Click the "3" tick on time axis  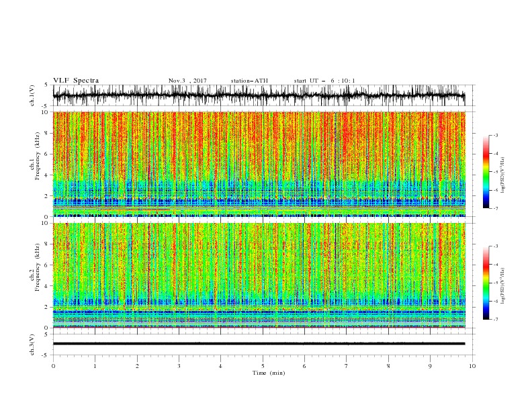click(x=179, y=366)
